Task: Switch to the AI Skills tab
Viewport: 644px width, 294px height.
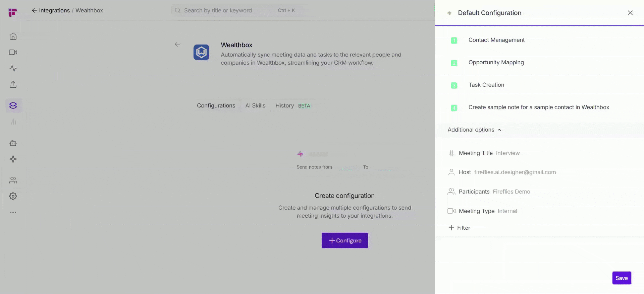Action: [255, 105]
